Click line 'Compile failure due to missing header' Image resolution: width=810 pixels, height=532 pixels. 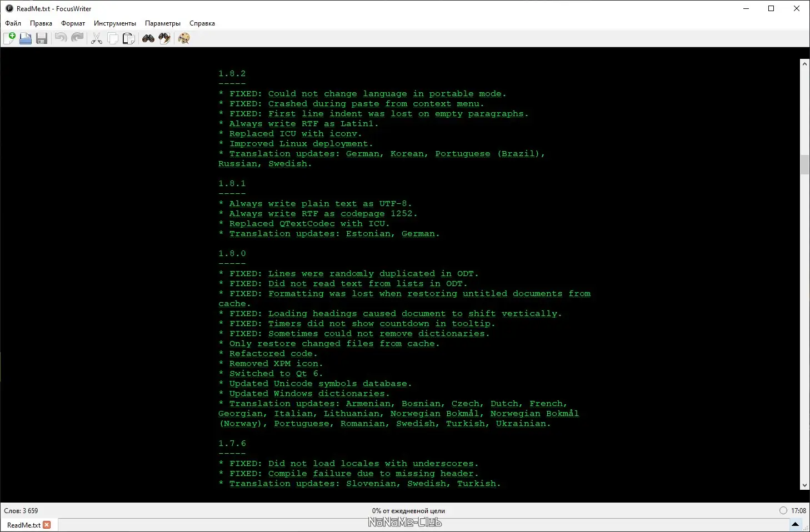(x=349, y=474)
